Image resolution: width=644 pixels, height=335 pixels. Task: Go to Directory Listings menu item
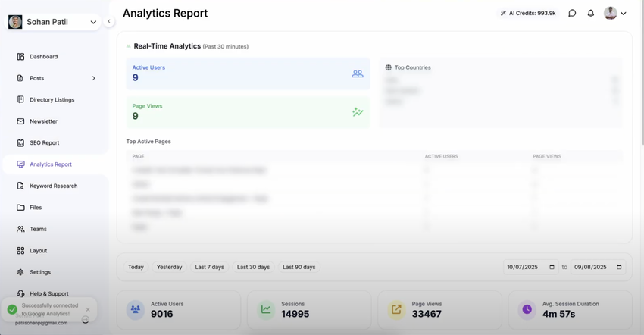click(52, 99)
